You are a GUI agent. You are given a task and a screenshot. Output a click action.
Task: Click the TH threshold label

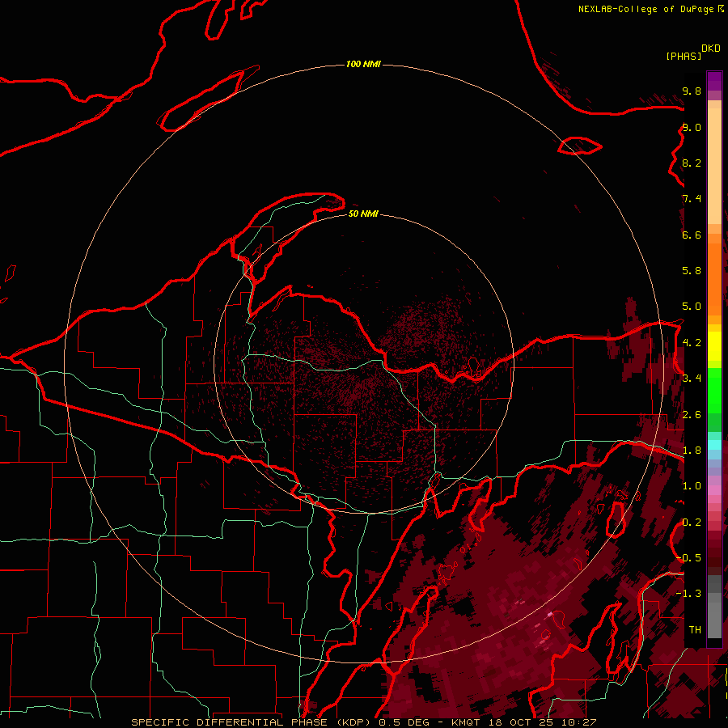pos(695,629)
